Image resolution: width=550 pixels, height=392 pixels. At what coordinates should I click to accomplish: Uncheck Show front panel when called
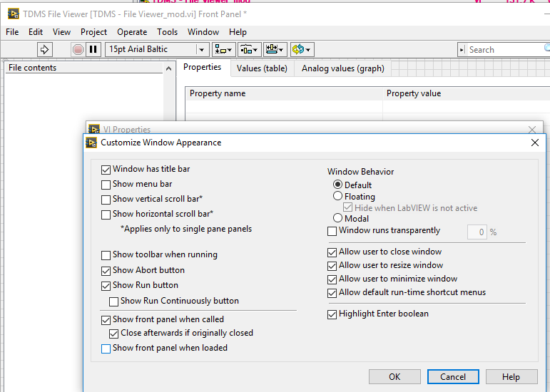pos(106,320)
